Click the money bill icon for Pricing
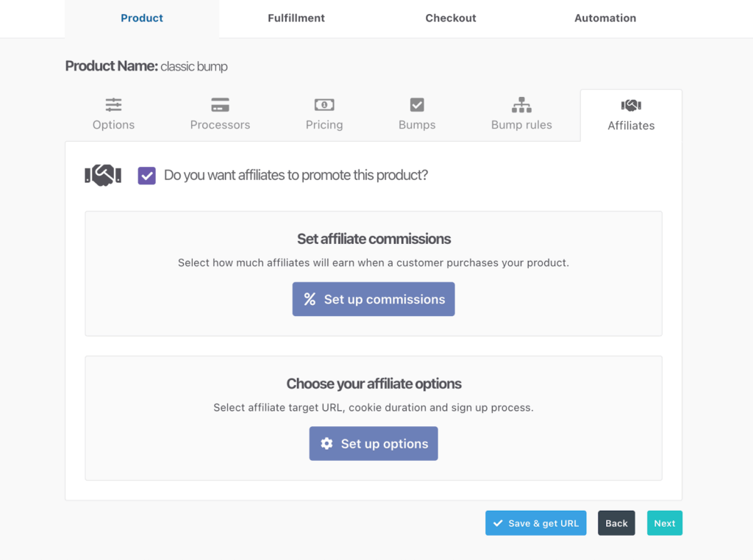 coord(324,104)
